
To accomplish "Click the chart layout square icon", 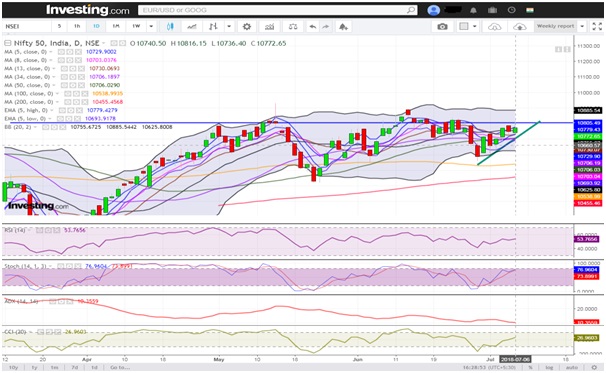I will 464,26.
